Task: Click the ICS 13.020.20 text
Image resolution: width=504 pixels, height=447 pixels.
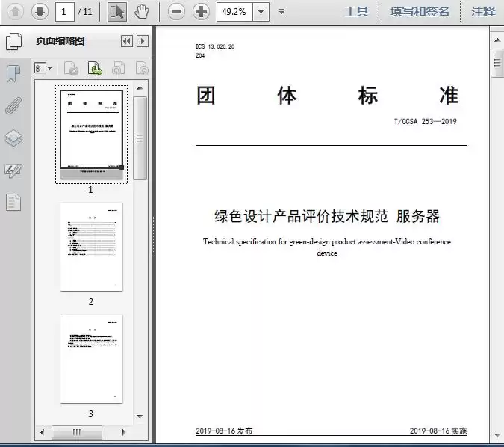Action: click(x=215, y=46)
